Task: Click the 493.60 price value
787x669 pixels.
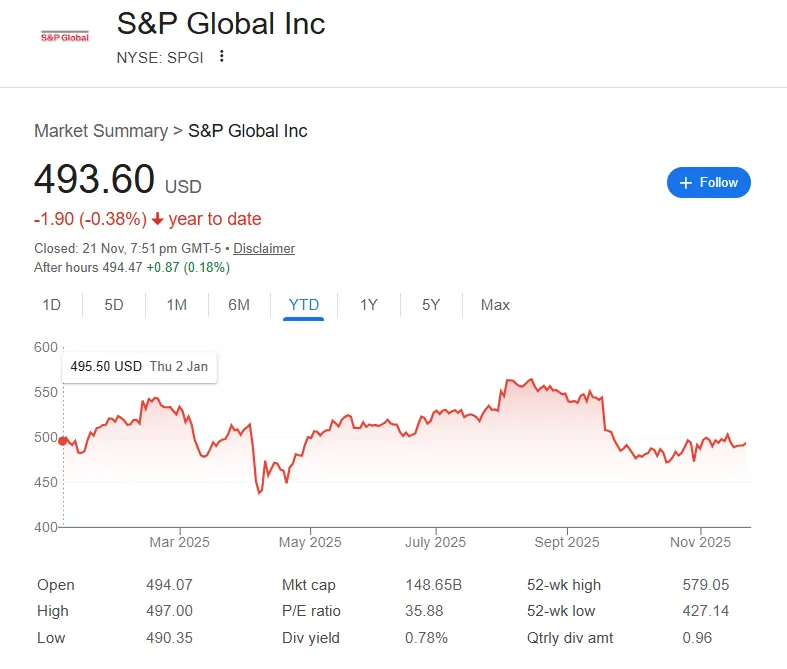Action: (x=95, y=180)
